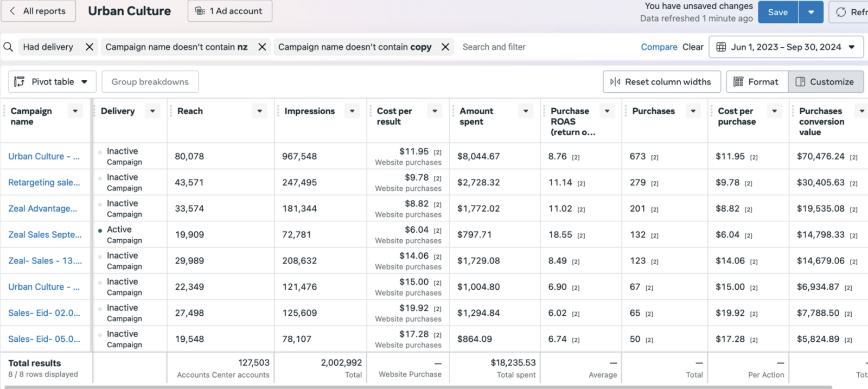Open the 1 Ad account selector
Image resolution: width=868 pixels, height=389 pixels.
tap(230, 11)
